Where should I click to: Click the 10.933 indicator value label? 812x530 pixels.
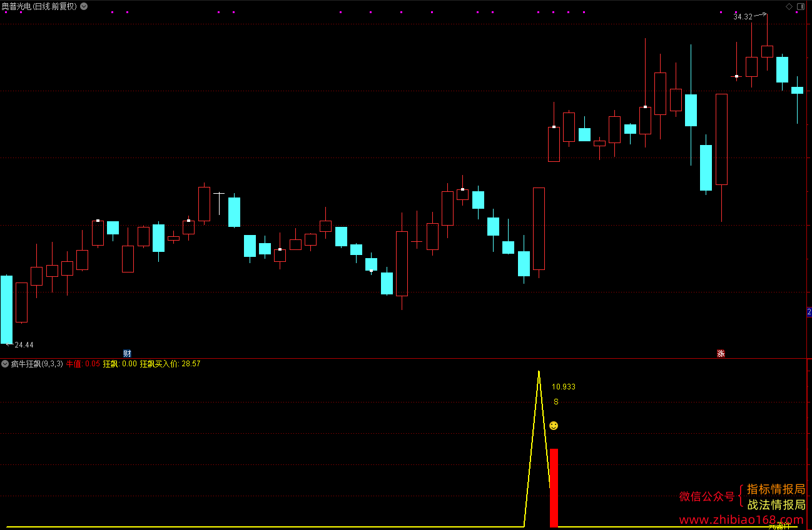(x=564, y=387)
